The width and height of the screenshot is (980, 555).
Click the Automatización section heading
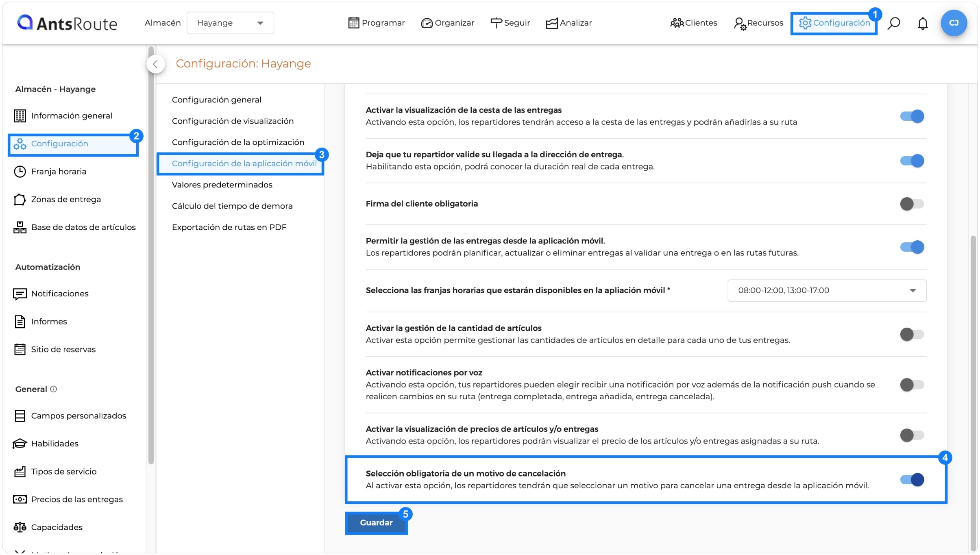click(48, 267)
